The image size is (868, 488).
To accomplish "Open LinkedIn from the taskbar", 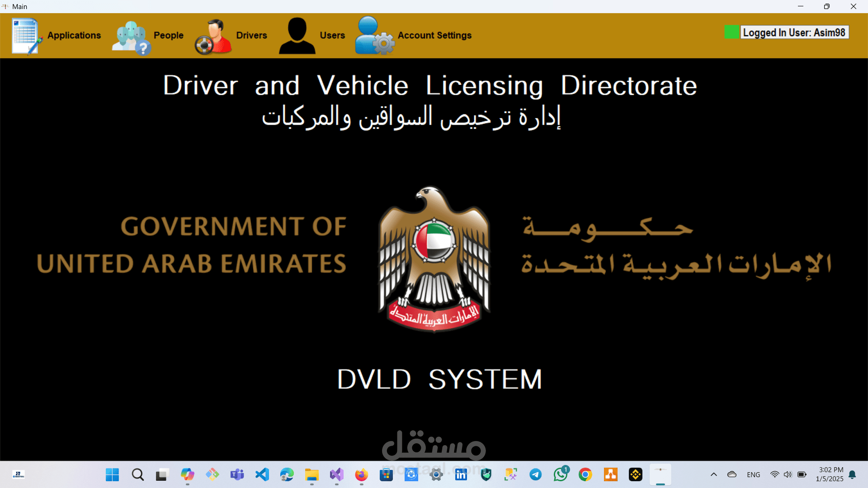I will (x=461, y=475).
